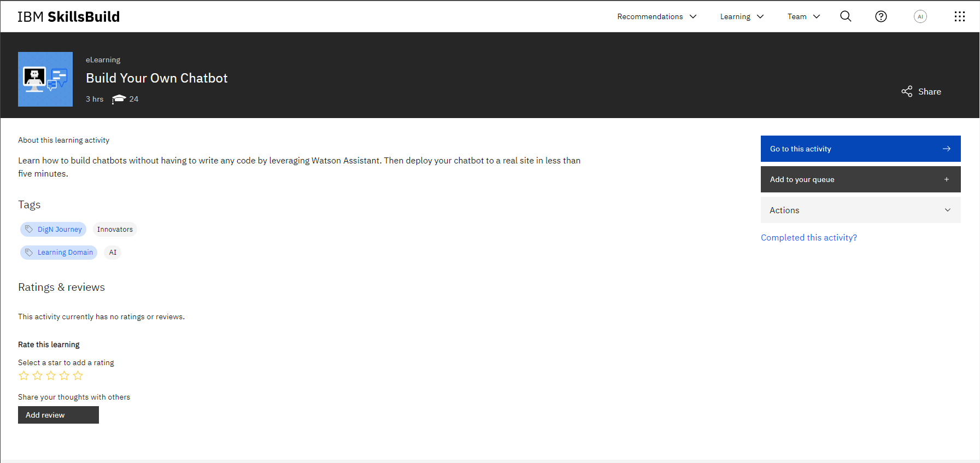This screenshot has height=463, width=980.
Task: Click Add to your queue button
Action: [861, 179]
